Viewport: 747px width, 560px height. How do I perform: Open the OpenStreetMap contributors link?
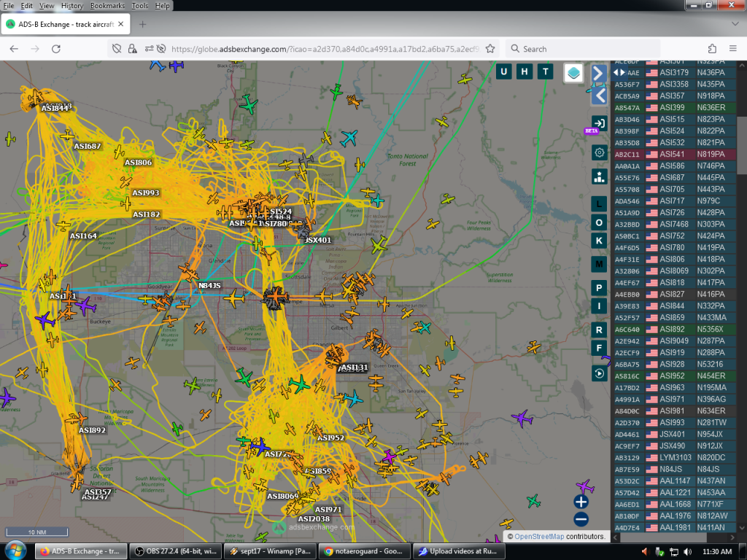point(539,537)
